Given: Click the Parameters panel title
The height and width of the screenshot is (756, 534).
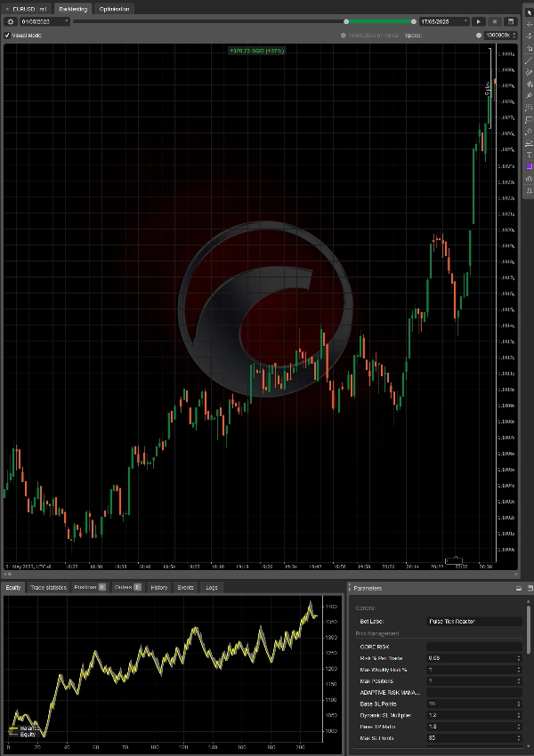Looking at the screenshot, I should tap(368, 588).
